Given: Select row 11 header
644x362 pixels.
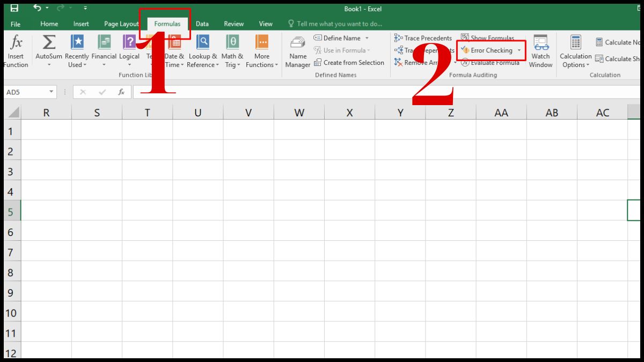Looking at the screenshot, I should 12,333.
